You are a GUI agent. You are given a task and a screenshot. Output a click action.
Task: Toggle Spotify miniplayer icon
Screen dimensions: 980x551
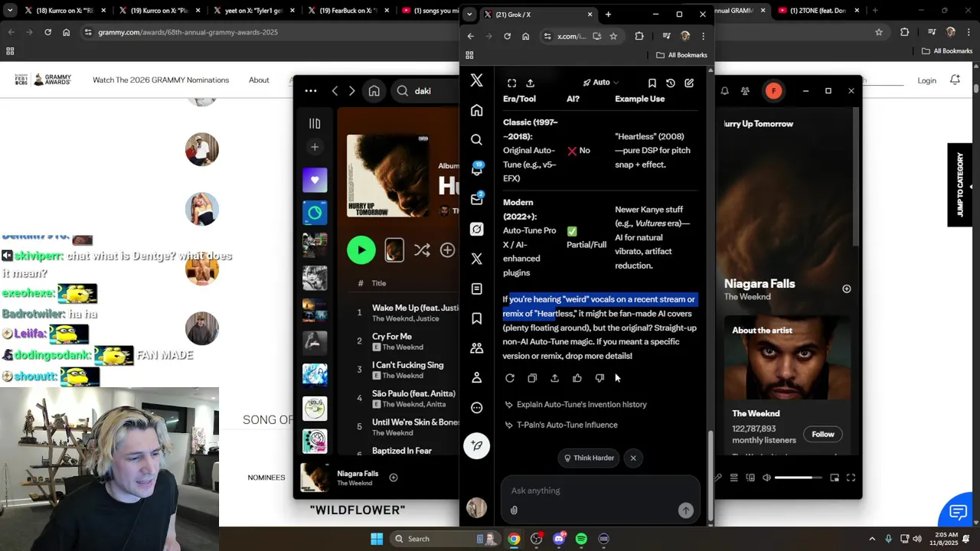835,478
